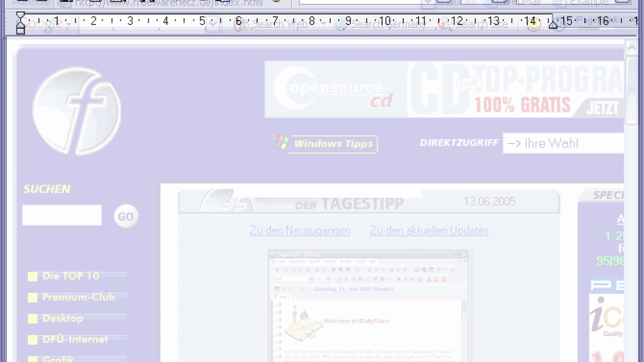Open the opensource-cd banner advertisement
The width and height of the screenshot is (644, 362).
tap(443, 89)
